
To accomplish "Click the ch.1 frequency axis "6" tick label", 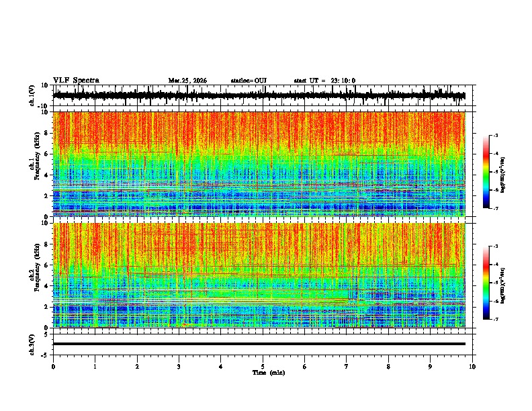I will tap(46, 154).
